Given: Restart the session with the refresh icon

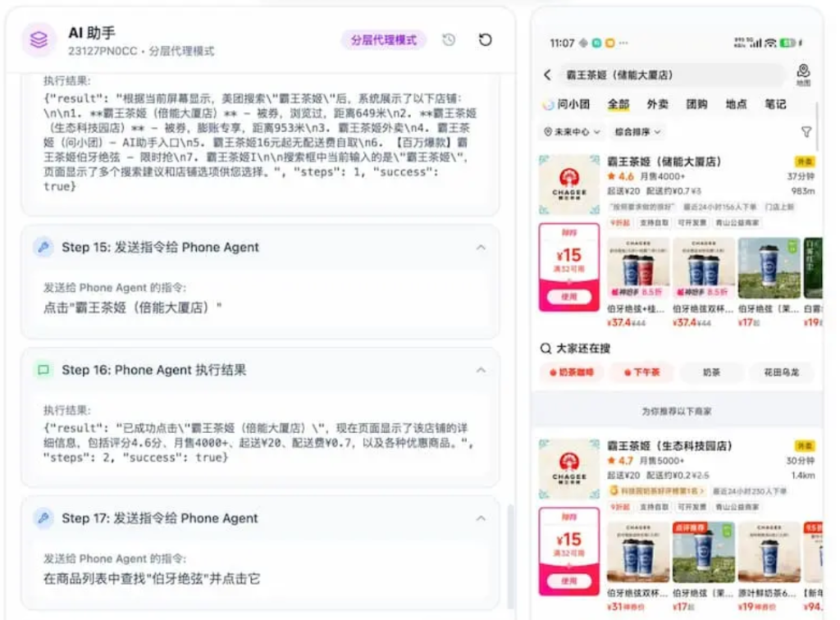Looking at the screenshot, I should [x=485, y=39].
